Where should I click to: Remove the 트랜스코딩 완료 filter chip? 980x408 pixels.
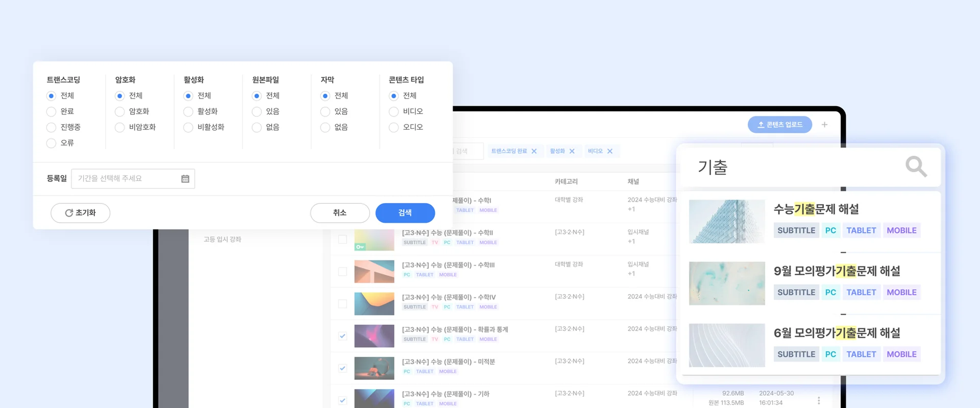[534, 151]
